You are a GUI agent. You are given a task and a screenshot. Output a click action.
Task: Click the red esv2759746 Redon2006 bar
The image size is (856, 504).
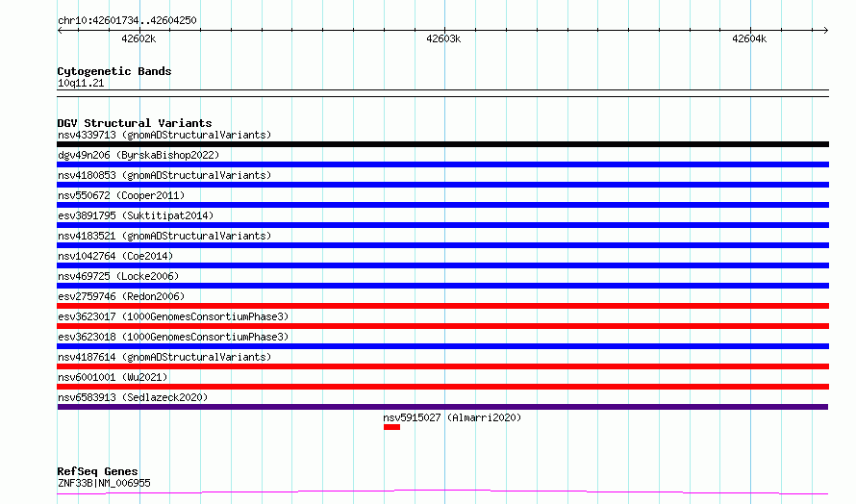click(442, 306)
